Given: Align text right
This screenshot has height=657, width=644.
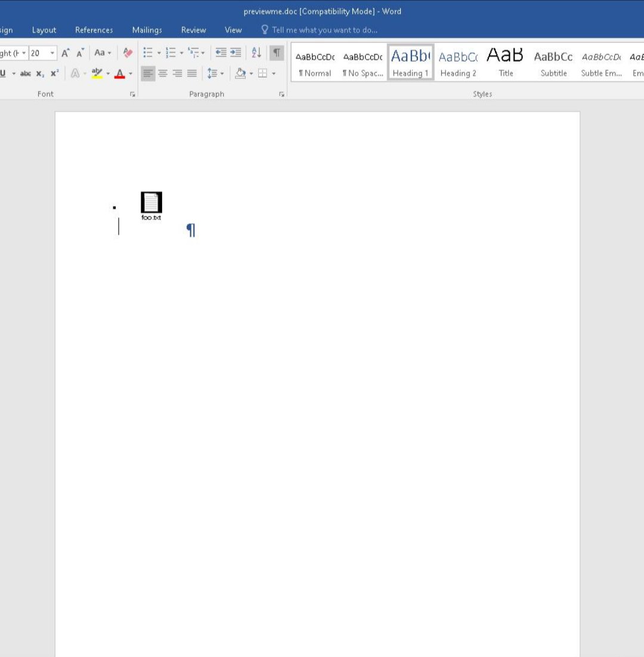Looking at the screenshot, I should point(178,74).
